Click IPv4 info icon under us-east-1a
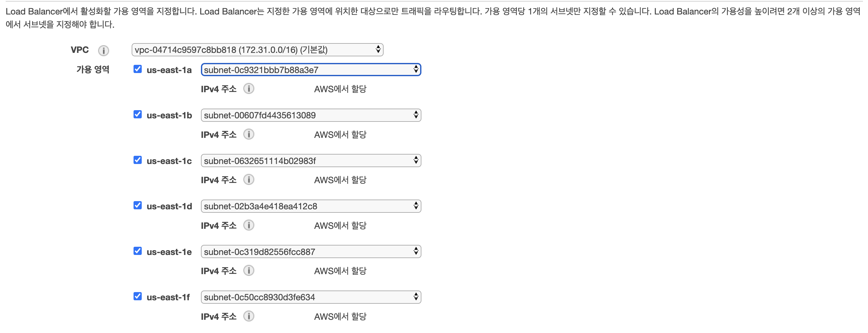Screen dimensions: 868x333 pyautogui.click(x=249, y=89)
